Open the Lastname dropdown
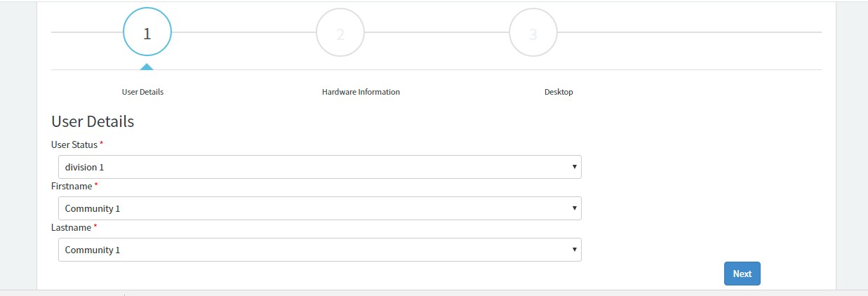This screenshot has height=296, width=868. tap(320, 250)
